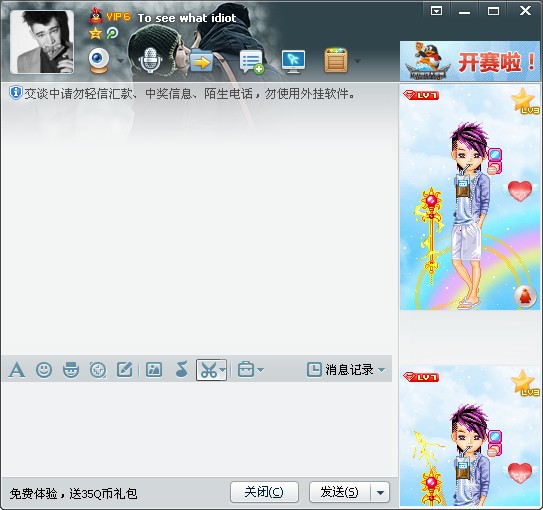Open 消息记录 message history
543x510 pixels.
click(x=340, y=370)
